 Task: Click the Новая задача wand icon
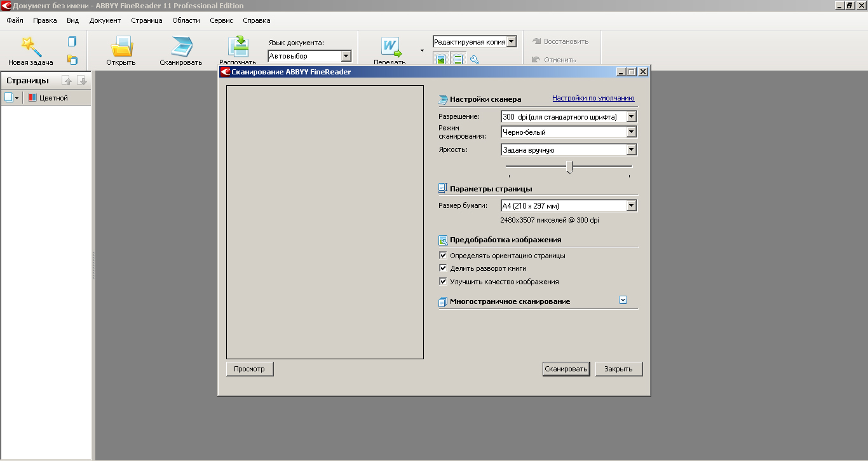coord(31,46)
